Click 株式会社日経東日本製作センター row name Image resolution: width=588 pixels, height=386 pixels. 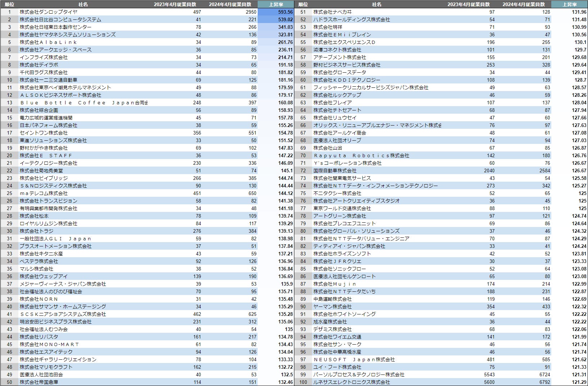56,27
